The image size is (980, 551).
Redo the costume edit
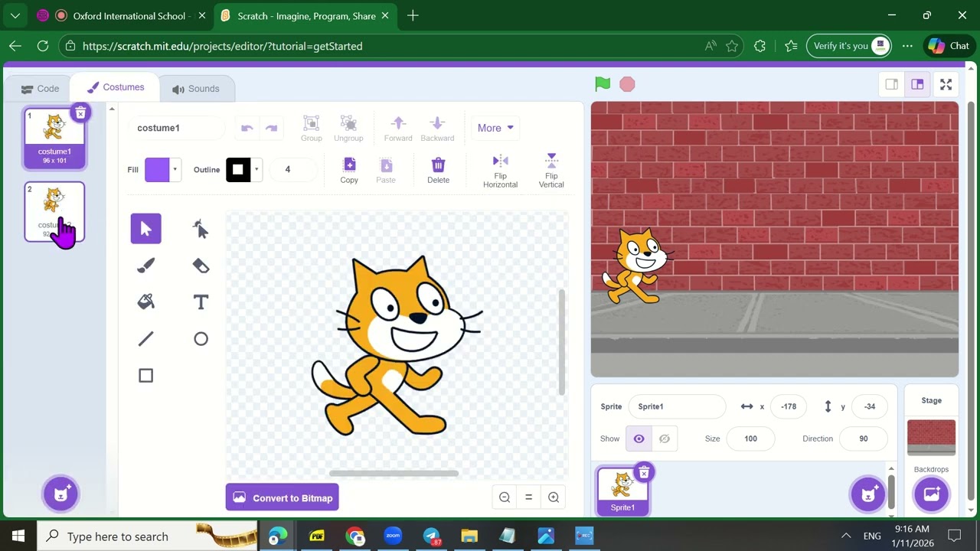click(271, 128)
